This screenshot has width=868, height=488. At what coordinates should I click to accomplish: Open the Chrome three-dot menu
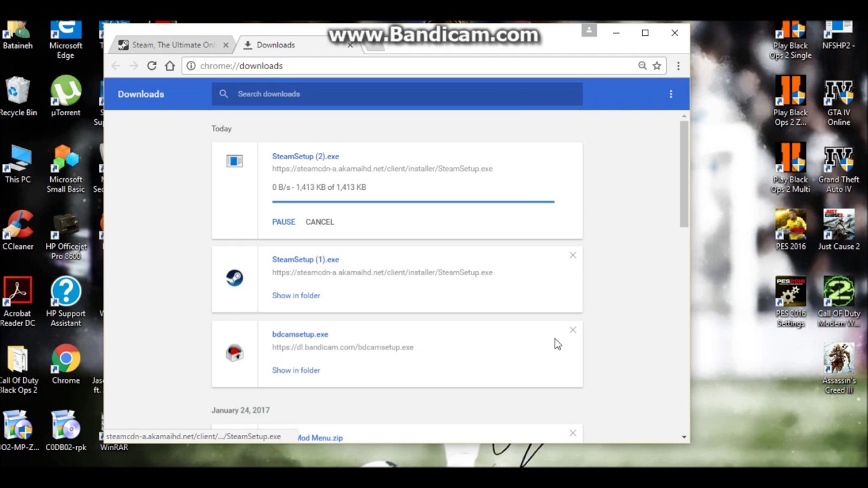tap(678, 66)
